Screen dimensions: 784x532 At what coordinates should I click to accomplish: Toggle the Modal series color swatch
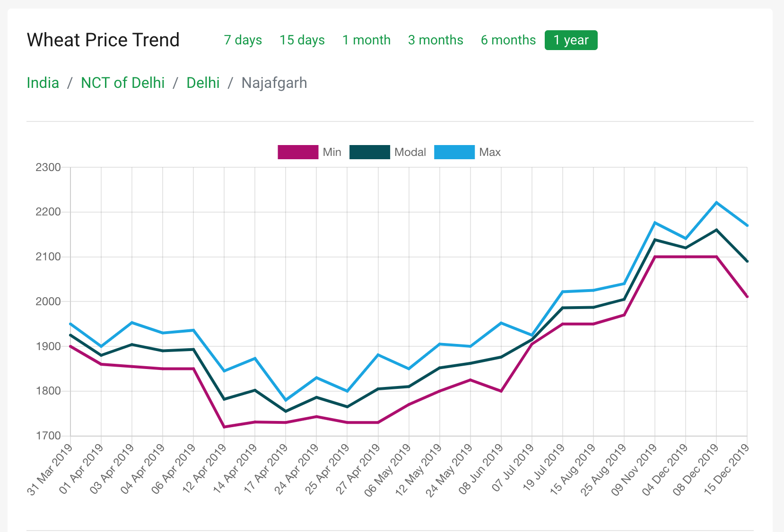370,152
